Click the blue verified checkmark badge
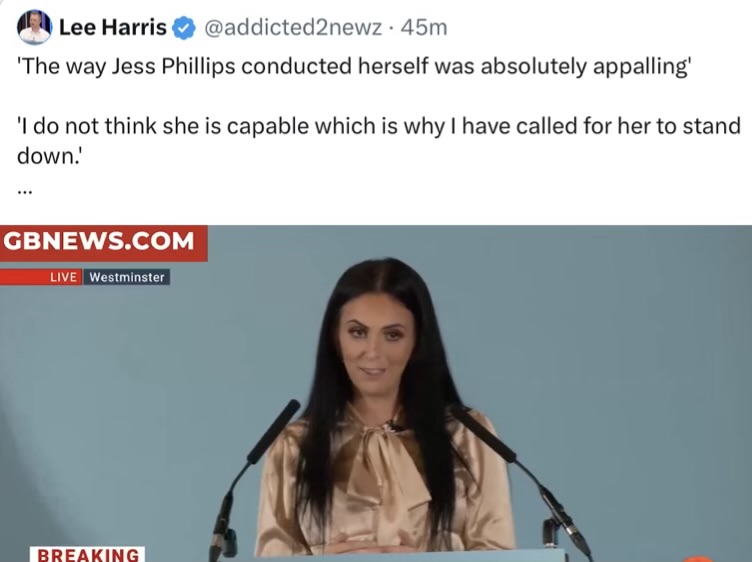The image size is (752, 562). pyautogui.click(x=184, y=28)
